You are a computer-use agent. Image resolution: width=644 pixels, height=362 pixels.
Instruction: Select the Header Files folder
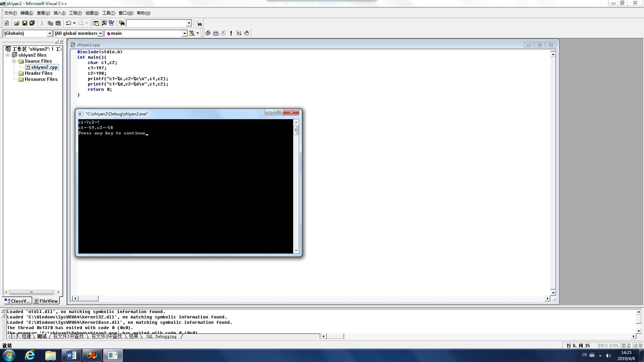coord(39,73)
